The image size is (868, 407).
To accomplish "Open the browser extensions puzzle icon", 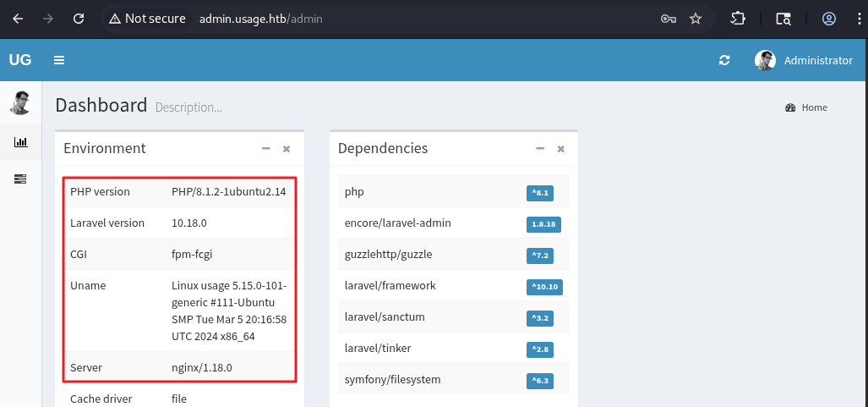I will 738,18.
